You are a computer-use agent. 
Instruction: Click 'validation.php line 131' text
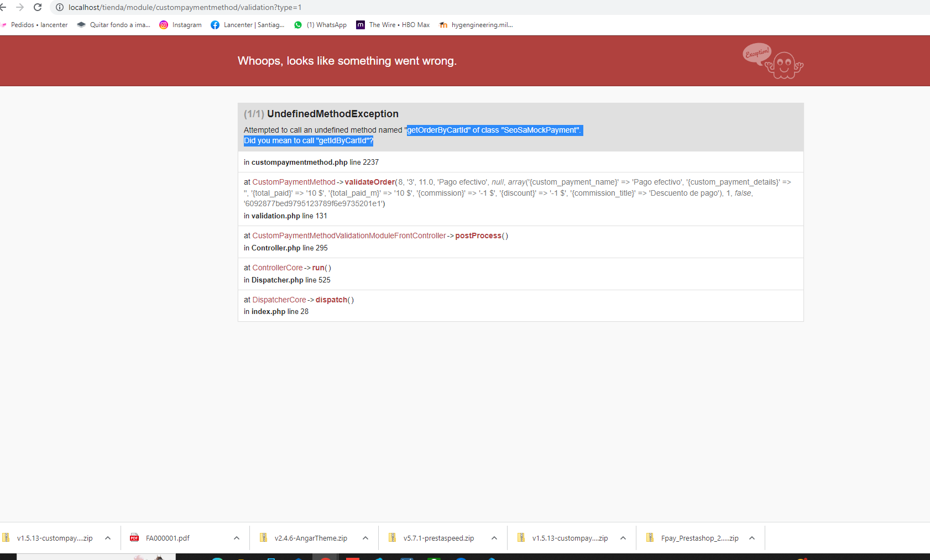289,216
